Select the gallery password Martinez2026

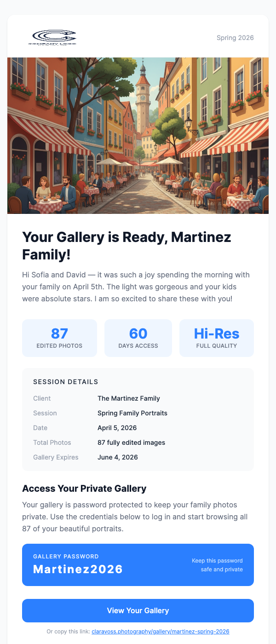coord(77,569)
